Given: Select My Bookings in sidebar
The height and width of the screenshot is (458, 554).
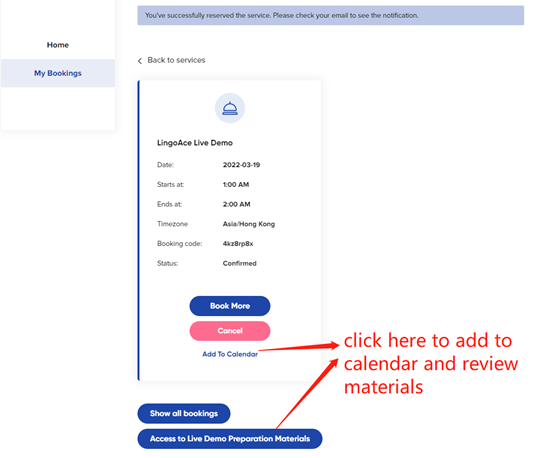Looking at the screenshot, I should coord(58,73).
